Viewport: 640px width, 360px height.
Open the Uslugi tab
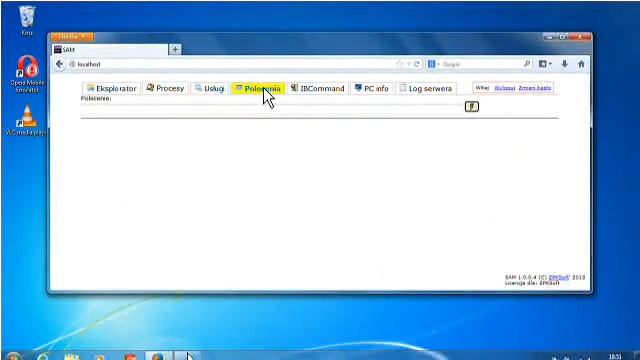pos(209,88)
